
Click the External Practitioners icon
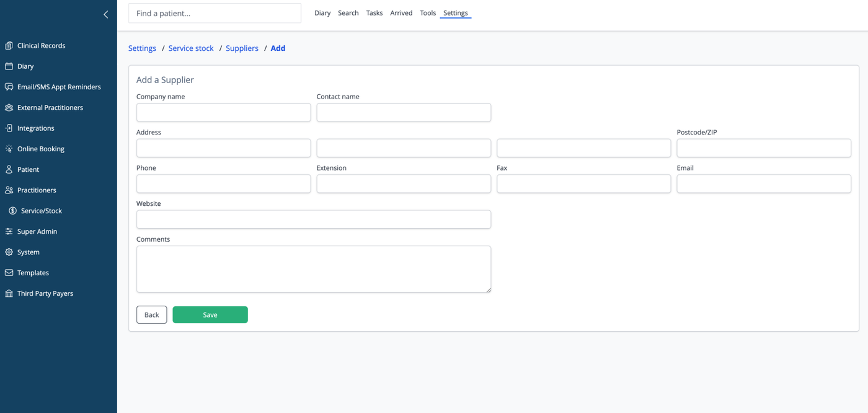[9, 107]
